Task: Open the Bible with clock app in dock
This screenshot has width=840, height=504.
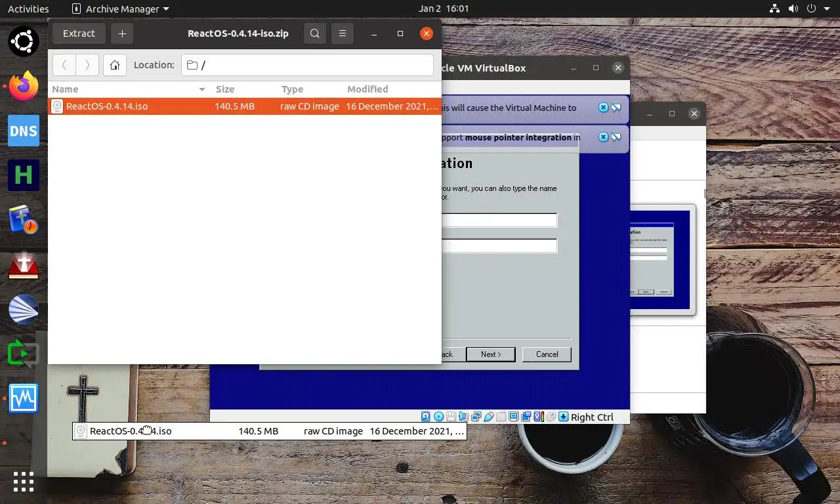Action: pyautogui.click(x=24, y=220)
